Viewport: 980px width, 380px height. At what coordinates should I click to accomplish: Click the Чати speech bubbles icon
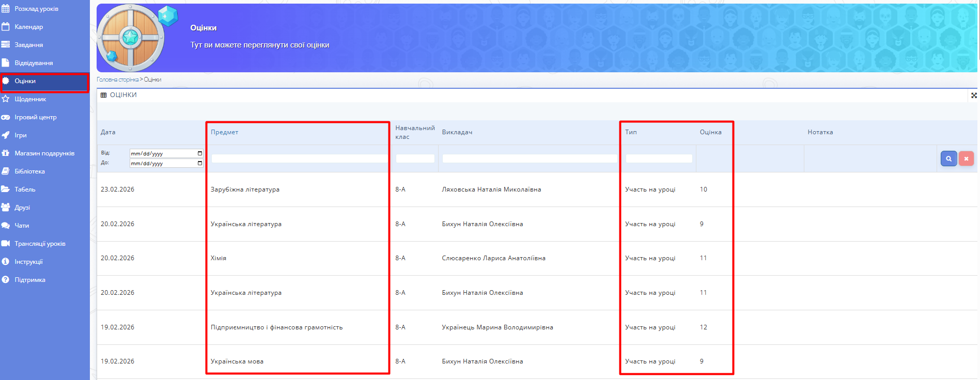[6, 226]
